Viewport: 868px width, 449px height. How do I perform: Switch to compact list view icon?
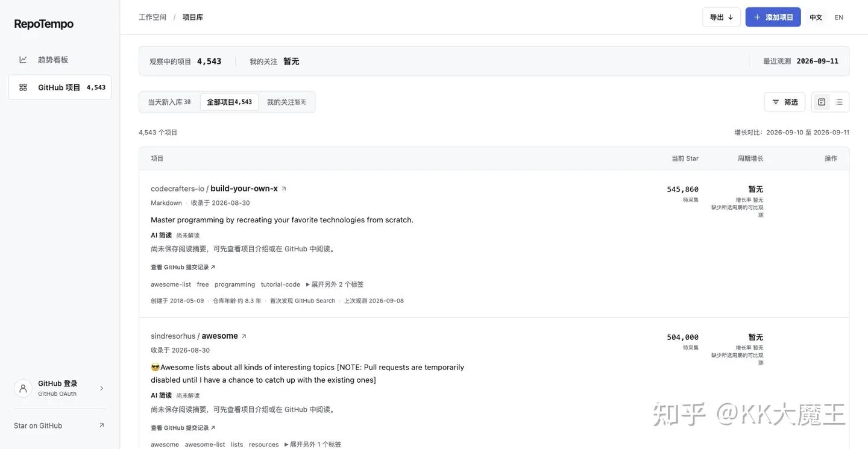point(839,102)
